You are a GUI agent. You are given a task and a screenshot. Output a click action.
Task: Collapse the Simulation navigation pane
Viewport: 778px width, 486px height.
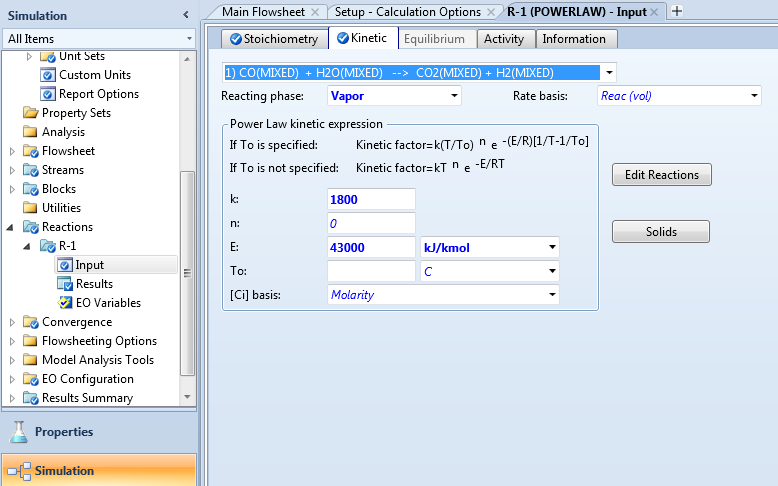tap(185, 15)
